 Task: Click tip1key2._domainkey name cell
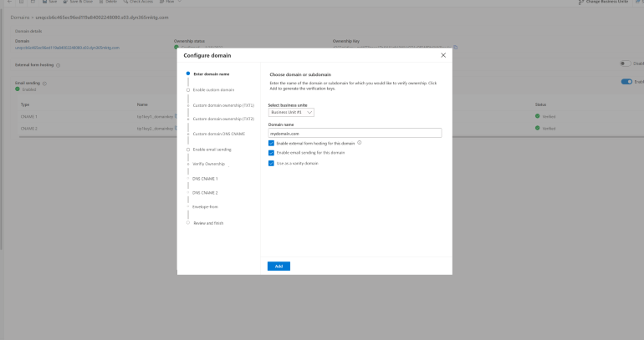click(155, 129)
